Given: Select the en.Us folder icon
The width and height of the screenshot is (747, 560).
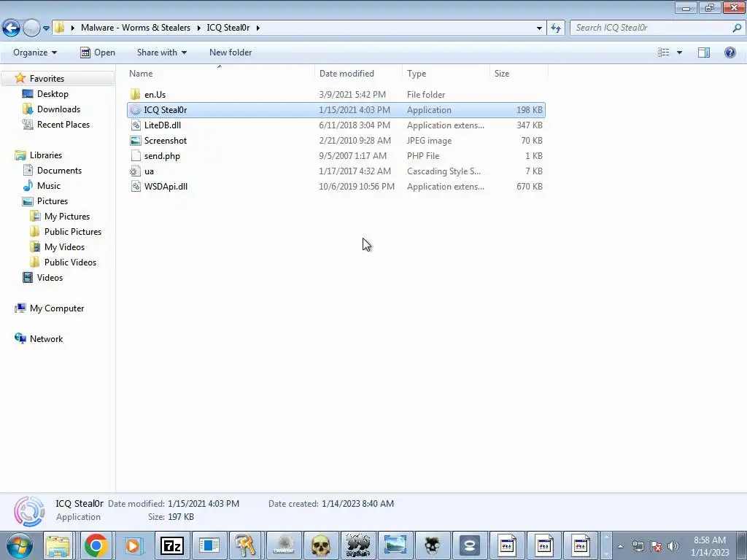Looking at the screenshot, I should [135, 94].
